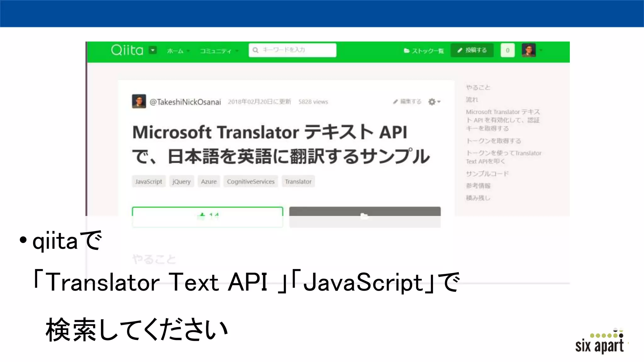Viewport: 644px width, 362px height.
Task: Jump to Translator Text APIを叩く section
Action: [x=503, y=157]
